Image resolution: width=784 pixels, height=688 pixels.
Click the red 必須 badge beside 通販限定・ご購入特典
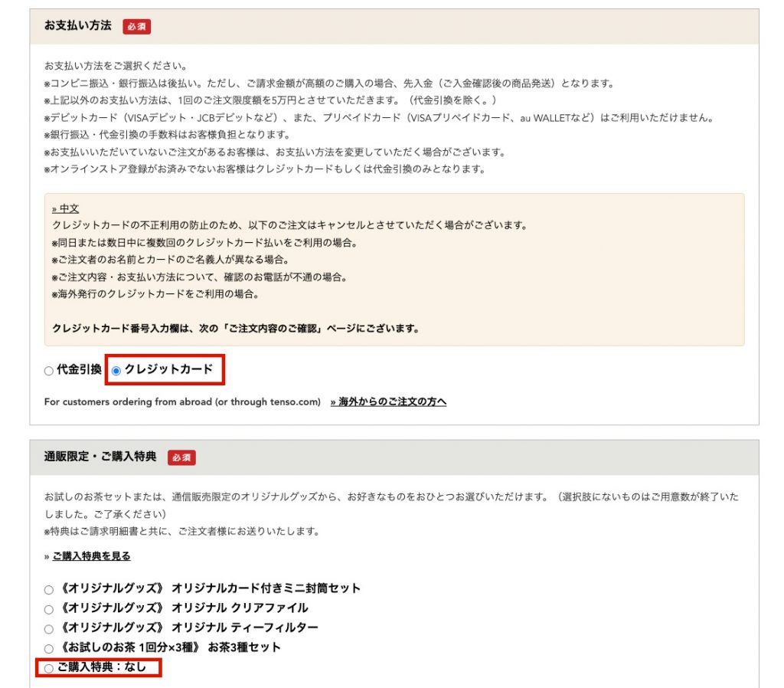coord(181,457)
